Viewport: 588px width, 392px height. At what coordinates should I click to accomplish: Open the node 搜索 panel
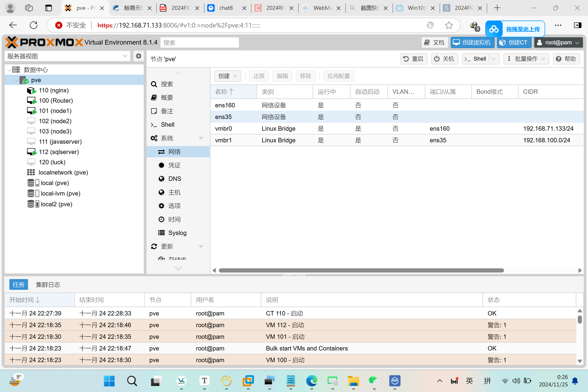167,84
